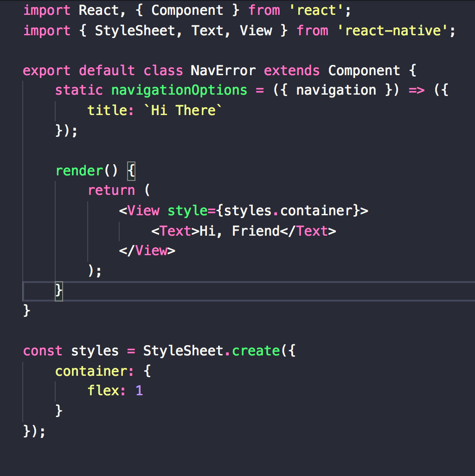Screen dimensions: 475x476
Task: Click the extends keyword
Action: [x=292, y=71]
